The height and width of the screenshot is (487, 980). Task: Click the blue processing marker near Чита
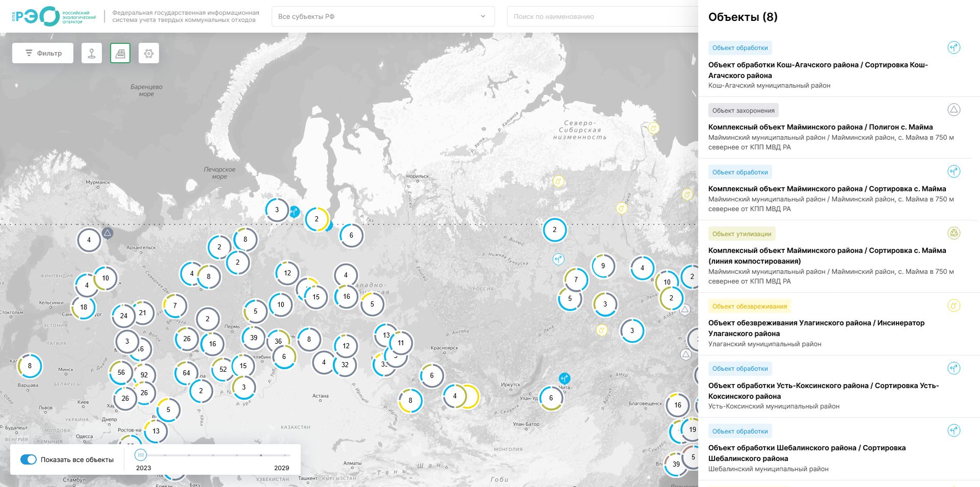(564, 378)
